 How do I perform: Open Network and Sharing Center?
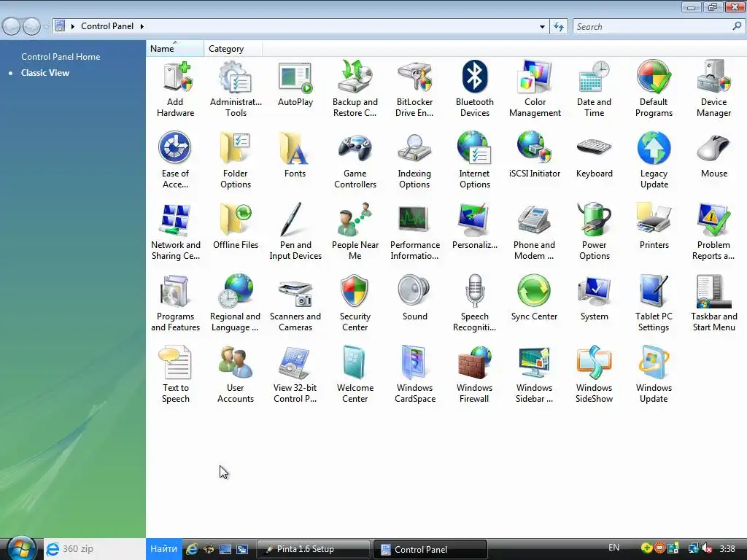click(175, 231)
